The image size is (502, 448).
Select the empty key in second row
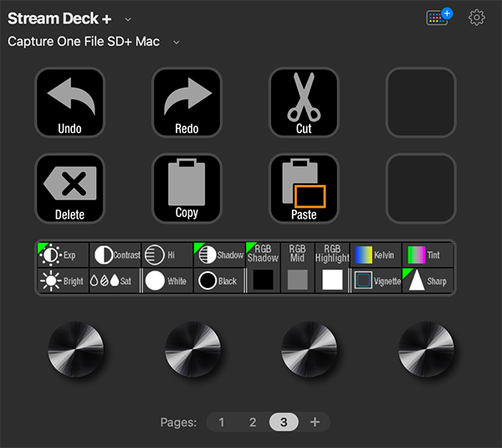[x=421, y=188]
